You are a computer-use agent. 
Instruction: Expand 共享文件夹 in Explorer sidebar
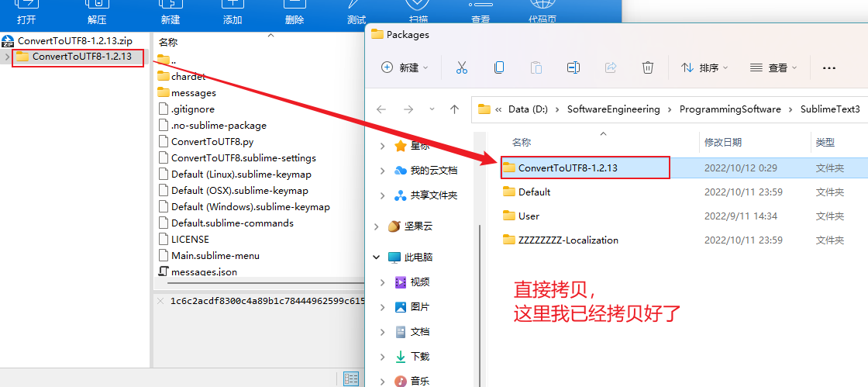(x=383, y=195)
